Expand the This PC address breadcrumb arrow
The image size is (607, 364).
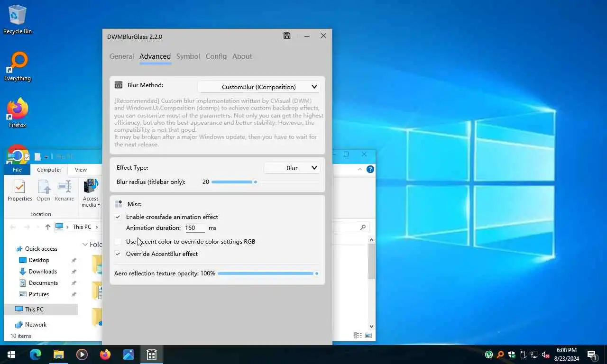click(97, 227)
